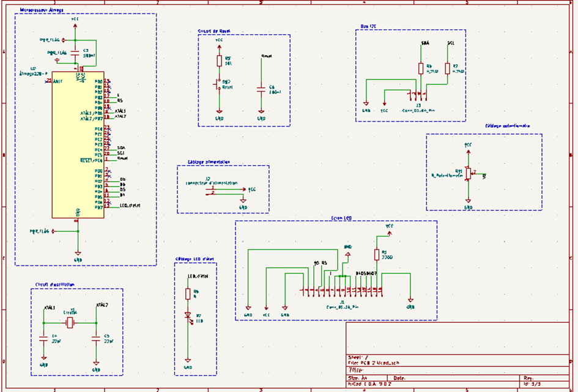578x392 pixels.
Task: Click the Câblage alimentation section label
Action: point(209,160)
